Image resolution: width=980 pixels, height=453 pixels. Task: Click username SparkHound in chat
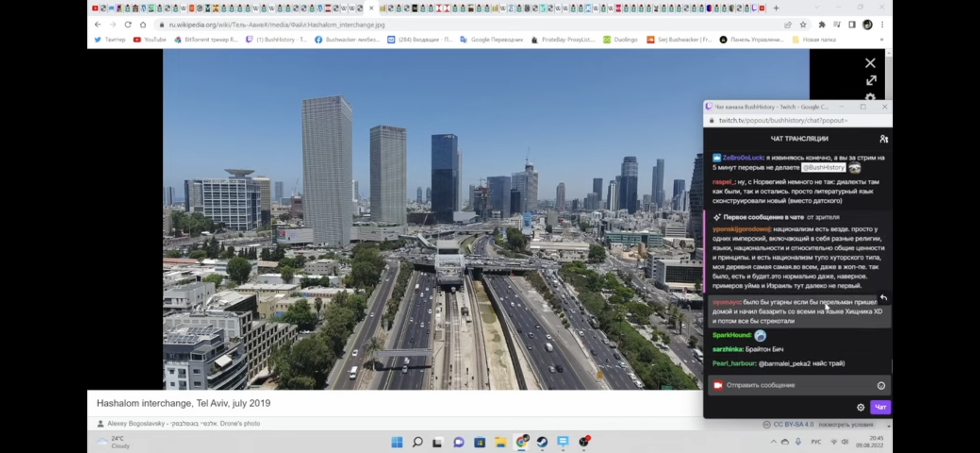731,335
